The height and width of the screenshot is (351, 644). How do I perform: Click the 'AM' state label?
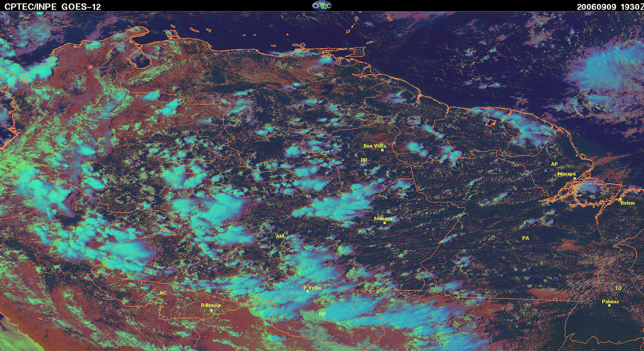[280, 236]
